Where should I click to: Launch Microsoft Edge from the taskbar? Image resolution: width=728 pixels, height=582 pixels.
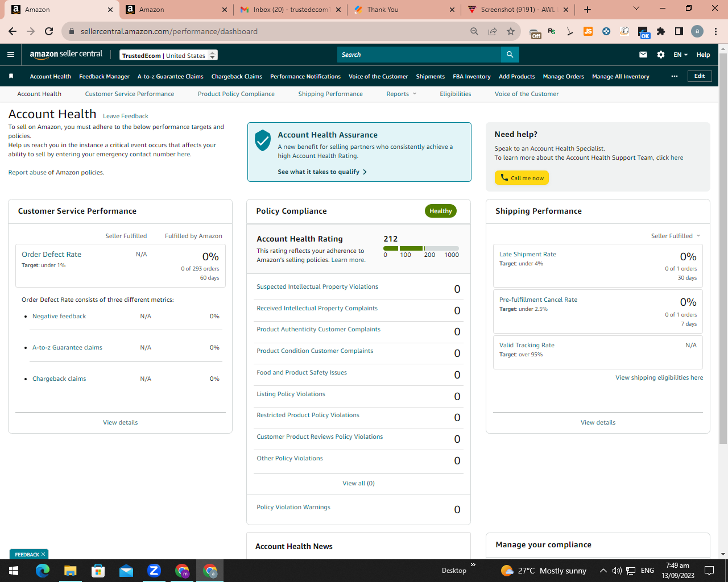point(43,571)
